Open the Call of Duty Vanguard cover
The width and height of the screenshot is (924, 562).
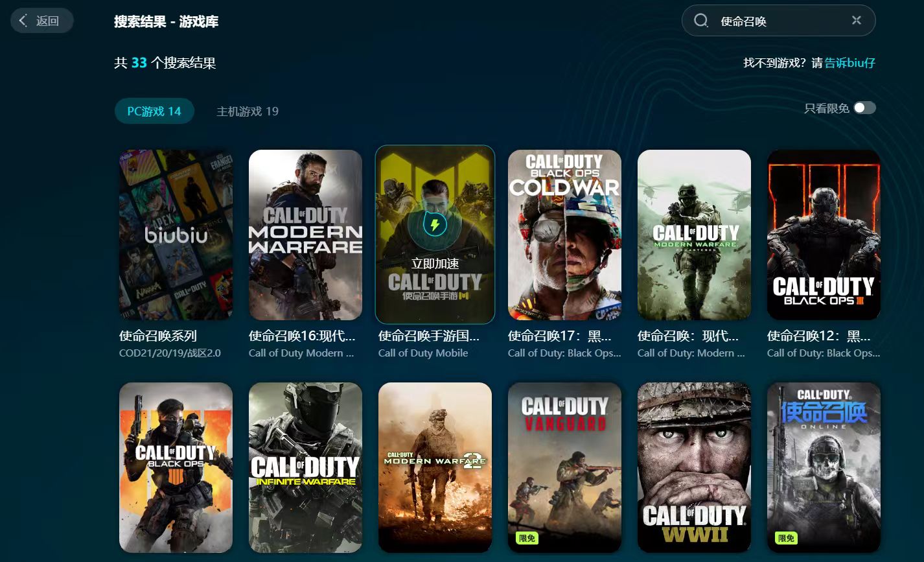click(x=564, y=467)
